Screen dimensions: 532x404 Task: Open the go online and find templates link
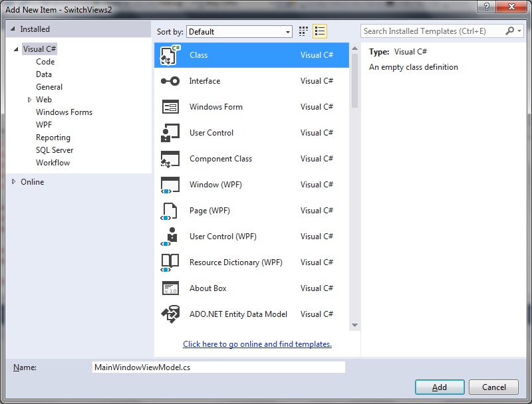point(257,344)
